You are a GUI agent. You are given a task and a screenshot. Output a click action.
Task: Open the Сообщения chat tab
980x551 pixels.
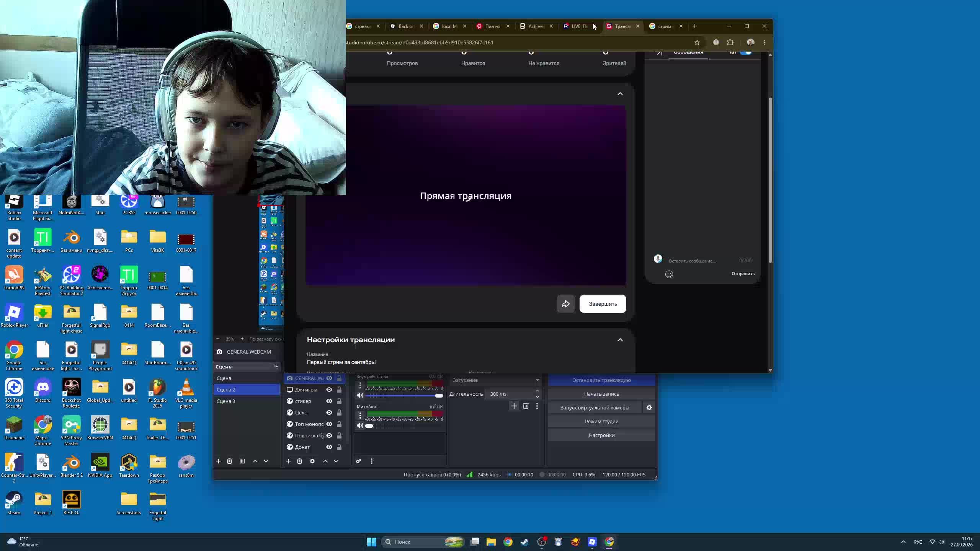tap(688, 53)
